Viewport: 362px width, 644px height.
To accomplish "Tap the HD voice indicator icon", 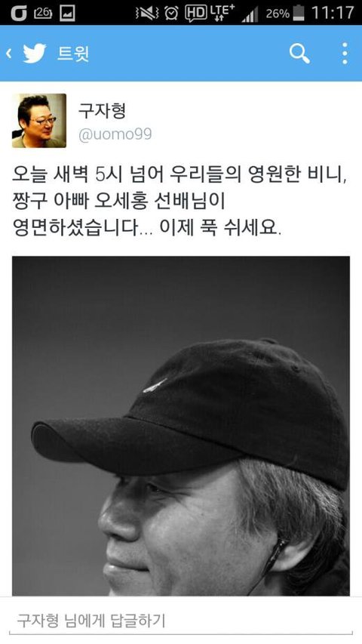I will tap(196, 14).
